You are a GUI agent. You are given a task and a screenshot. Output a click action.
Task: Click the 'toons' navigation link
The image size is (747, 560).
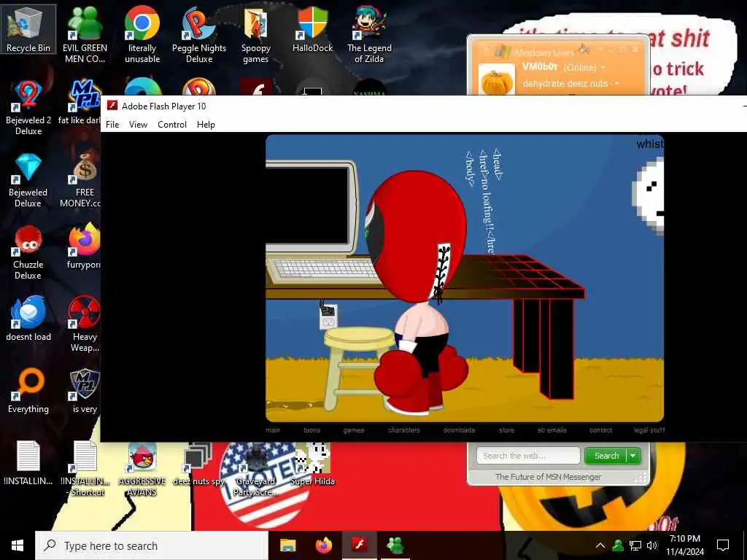[x=311, y=430]
